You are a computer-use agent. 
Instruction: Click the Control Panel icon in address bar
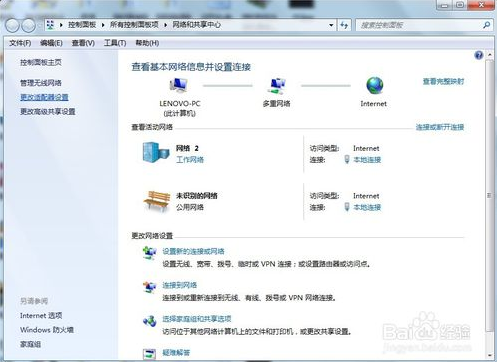point(51,25)
